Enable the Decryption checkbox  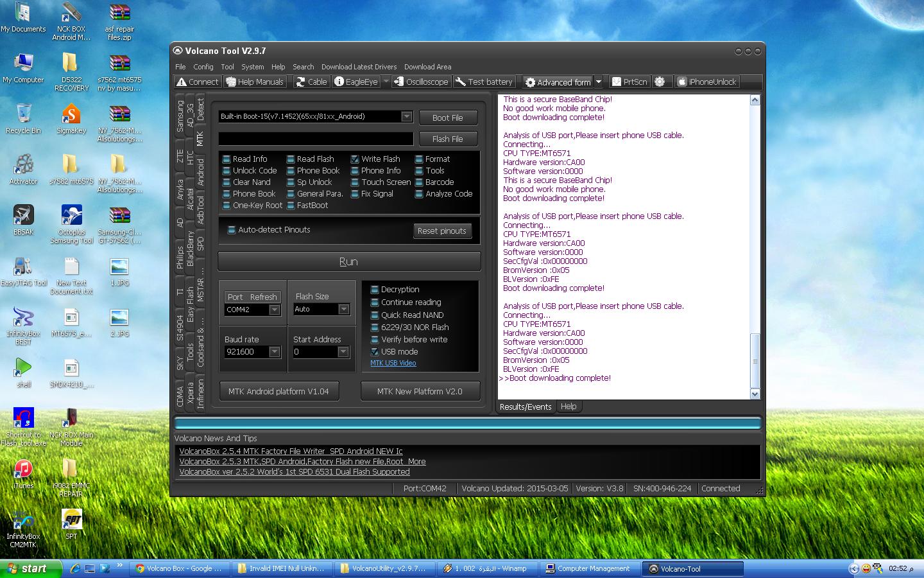pos(374,289)
